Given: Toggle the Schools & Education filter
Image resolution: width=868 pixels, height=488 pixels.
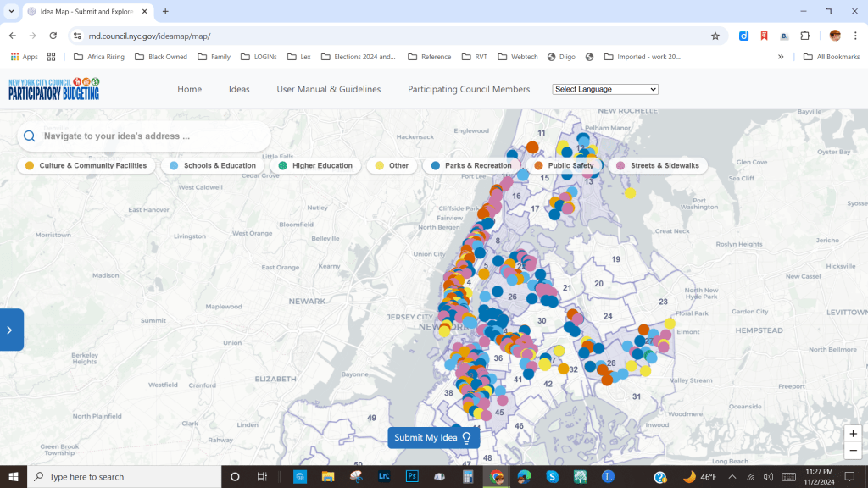Looking at the screenshot, I should pyautogui.click(x=213, y=166).
